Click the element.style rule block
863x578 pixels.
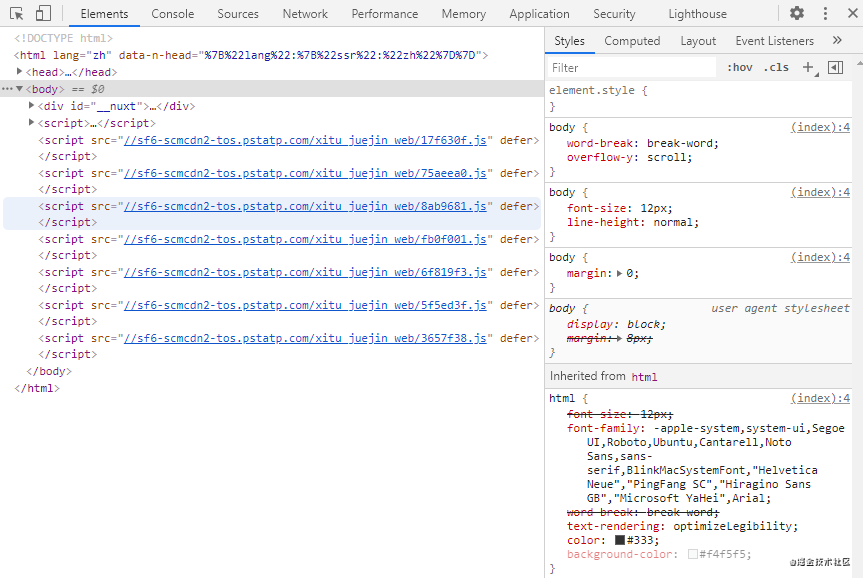(699, 98)
